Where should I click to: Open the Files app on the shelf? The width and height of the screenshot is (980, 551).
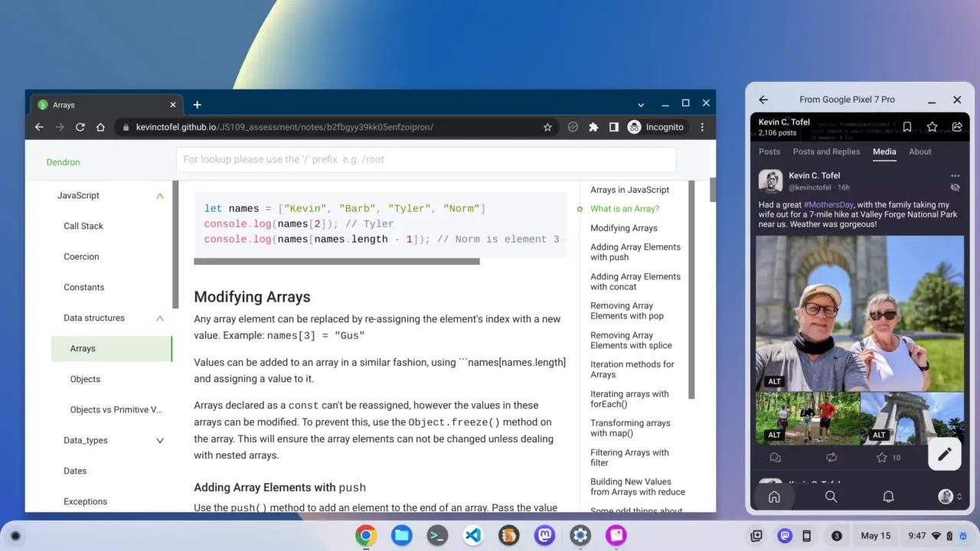click(x=402, y=536)
